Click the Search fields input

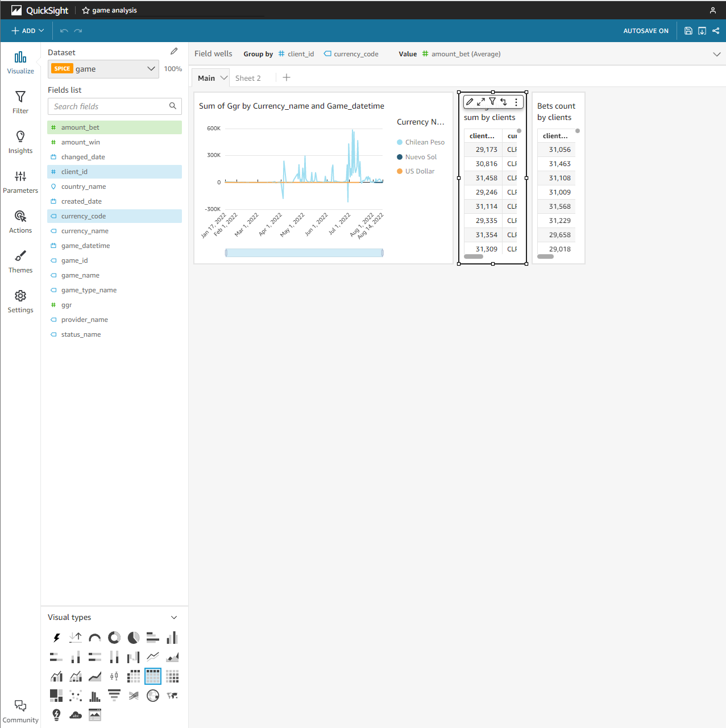(x=115, y=106)
